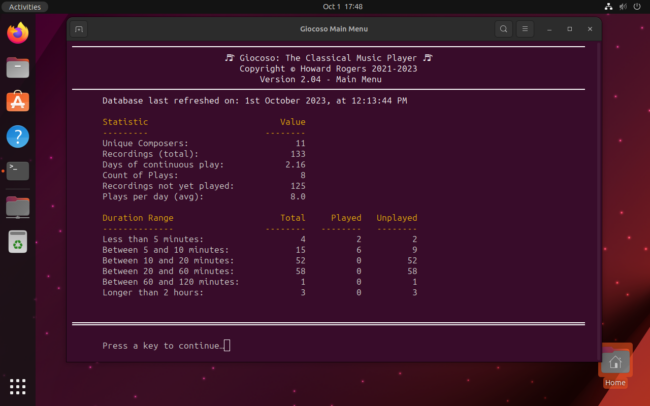The image size is (650, 406).
Task: Click 'Plays per day (avg):' label
Action: (153, 197)
